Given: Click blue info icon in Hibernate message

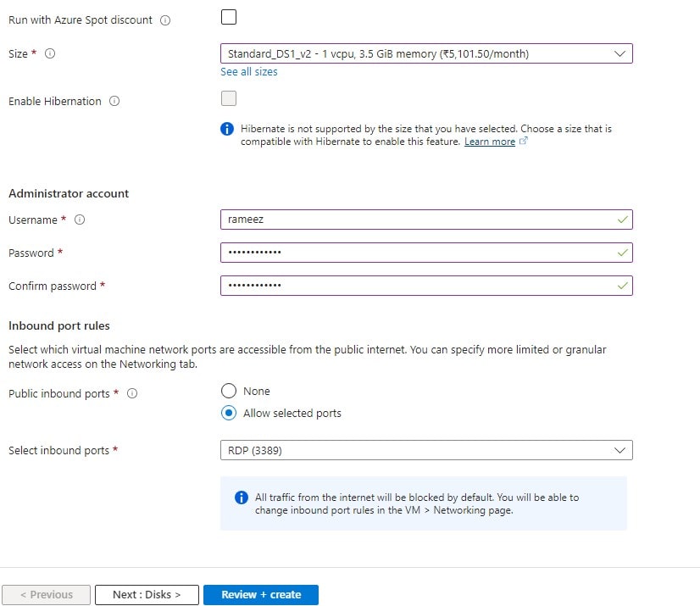Looking at the screenshot, I should (x=227, y=129).
